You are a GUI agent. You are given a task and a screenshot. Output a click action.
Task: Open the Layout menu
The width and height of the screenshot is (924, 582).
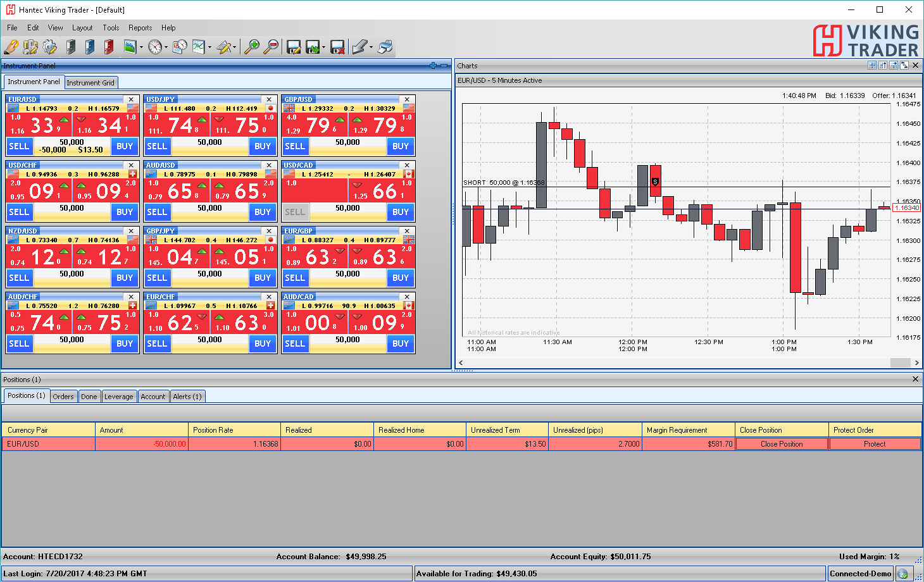point(82,28)
